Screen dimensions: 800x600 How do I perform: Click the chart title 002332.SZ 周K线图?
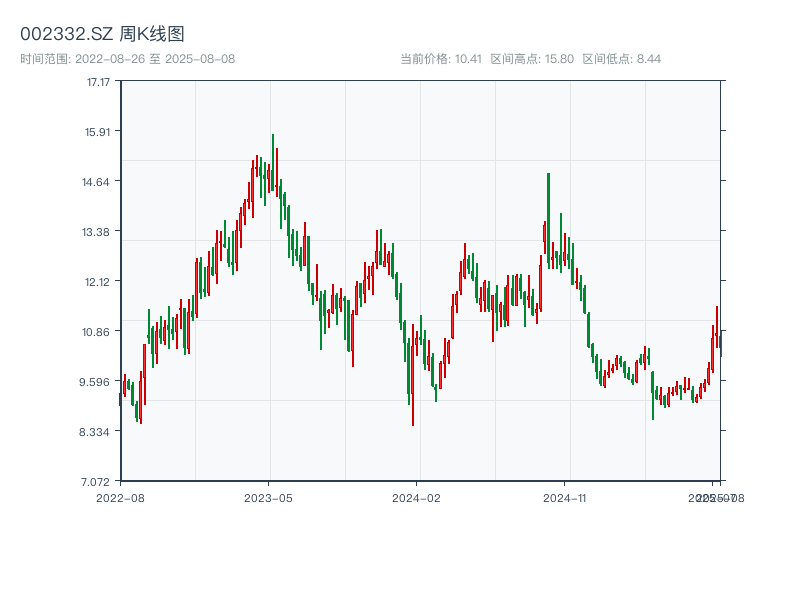[102, 34]
